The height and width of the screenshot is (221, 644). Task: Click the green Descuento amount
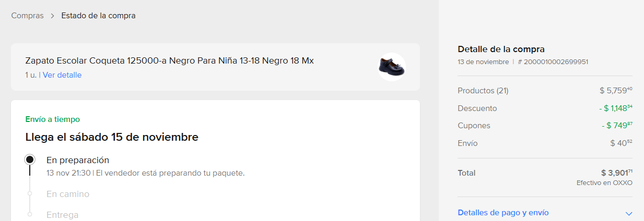[x=616, y=108]
